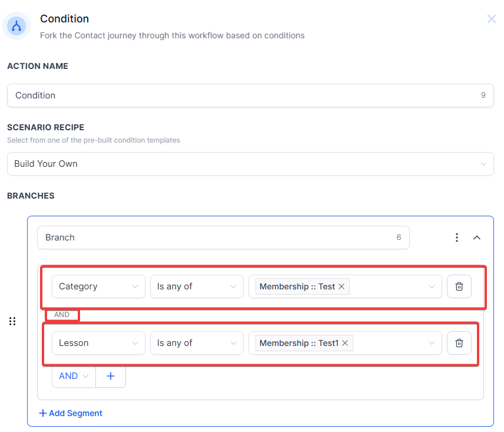Change first row's Is any of operator
The height and width of the screenshot is (432, 504).
(197, 286)
